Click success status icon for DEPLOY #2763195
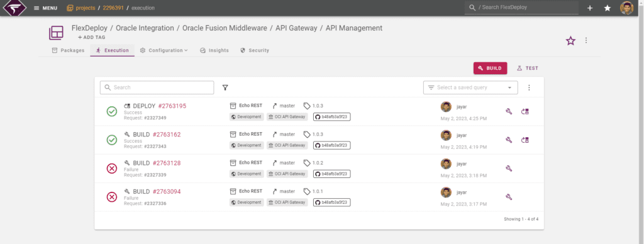644x244 pixels. coord(112,111)
